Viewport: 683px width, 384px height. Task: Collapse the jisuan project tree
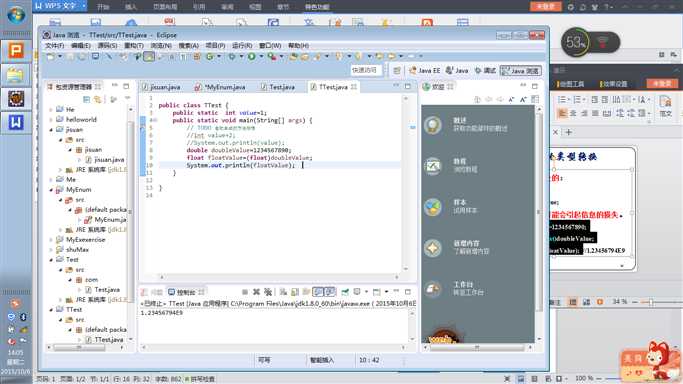(x=51, y=129)
